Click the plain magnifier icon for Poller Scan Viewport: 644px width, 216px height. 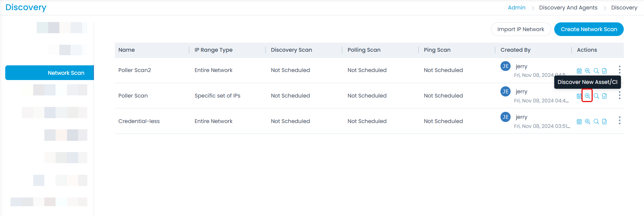pyautogui.click(x=596, y=96)
